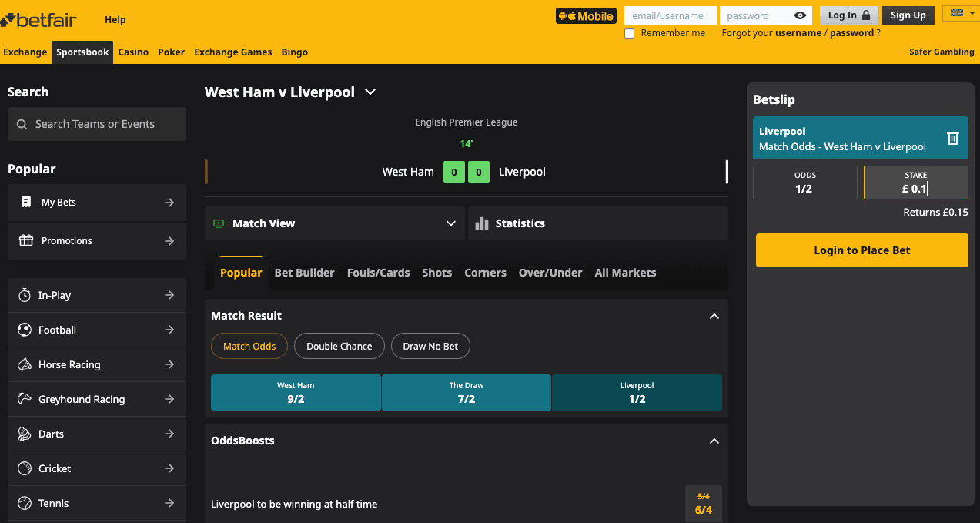Open My Bets via its arrow
Viewport: 980px width, 523px height.
tap(169, 202)
